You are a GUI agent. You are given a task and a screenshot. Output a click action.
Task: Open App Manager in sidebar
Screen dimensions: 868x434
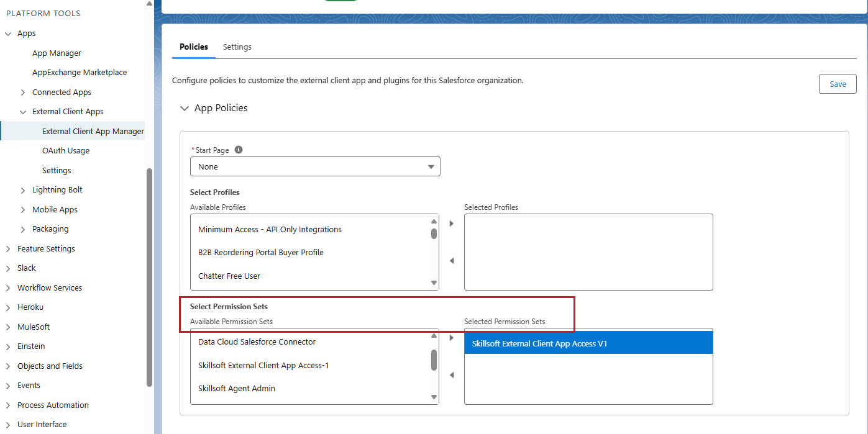point(57,53)
